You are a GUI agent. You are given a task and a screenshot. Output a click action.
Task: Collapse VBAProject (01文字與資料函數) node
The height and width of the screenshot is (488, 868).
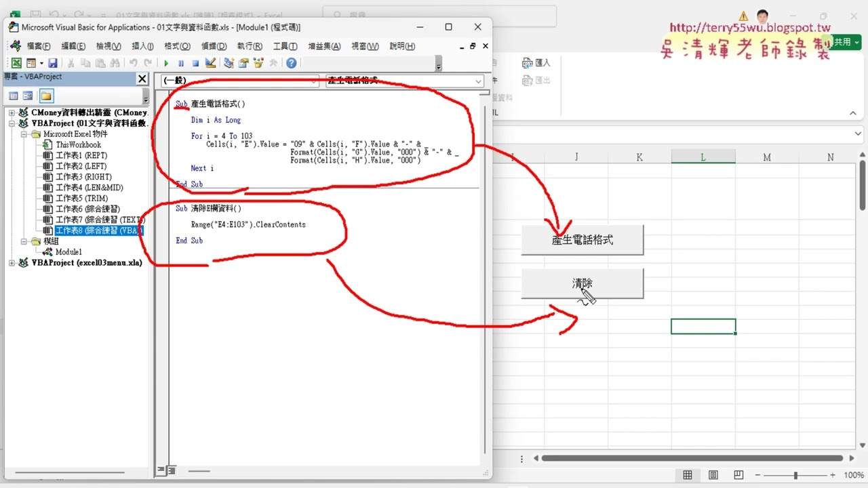[x=12, y=123]
